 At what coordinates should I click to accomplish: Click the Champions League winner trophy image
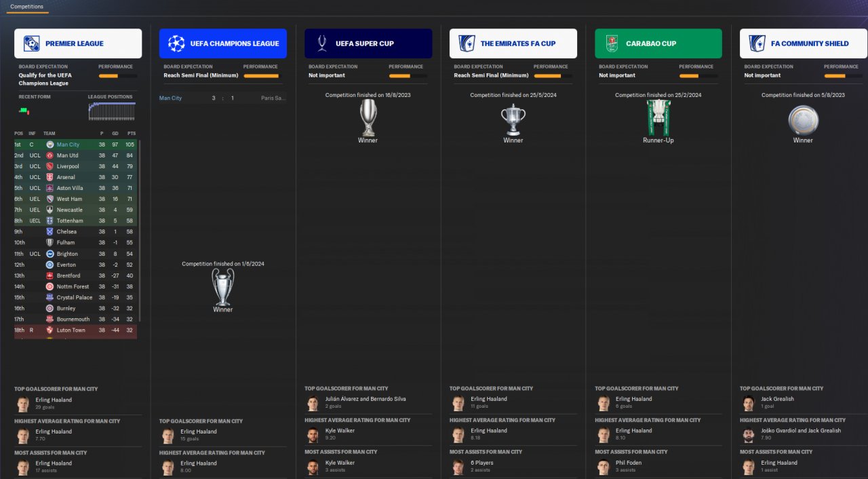(223, 286)
